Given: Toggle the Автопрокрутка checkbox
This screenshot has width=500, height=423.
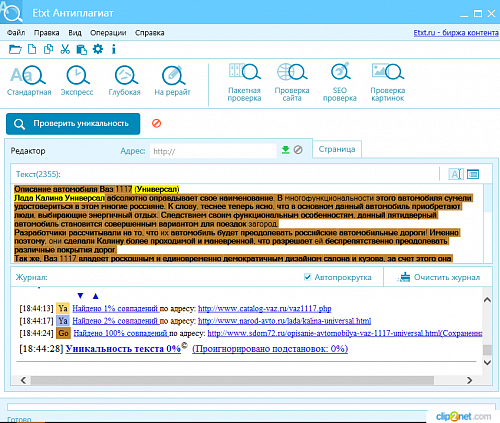Looking at the screenshot, I should tap(307, 277).
